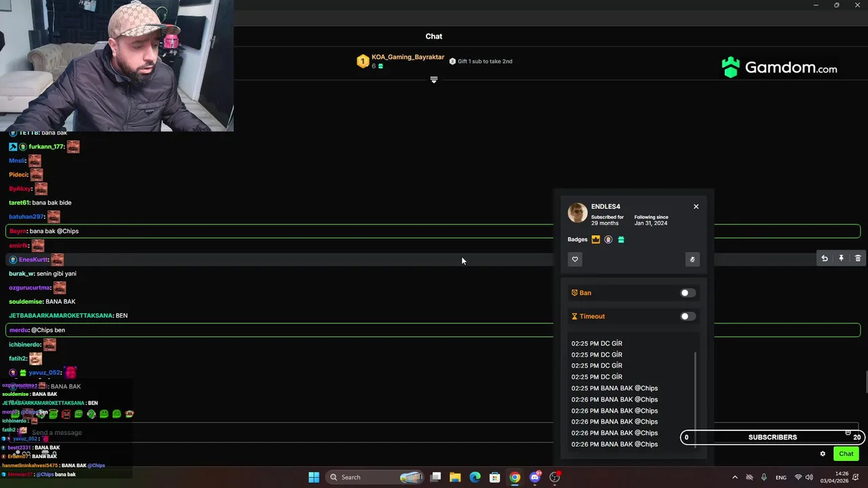Open ozgurucurtma user card

click(x=30, y=288)
